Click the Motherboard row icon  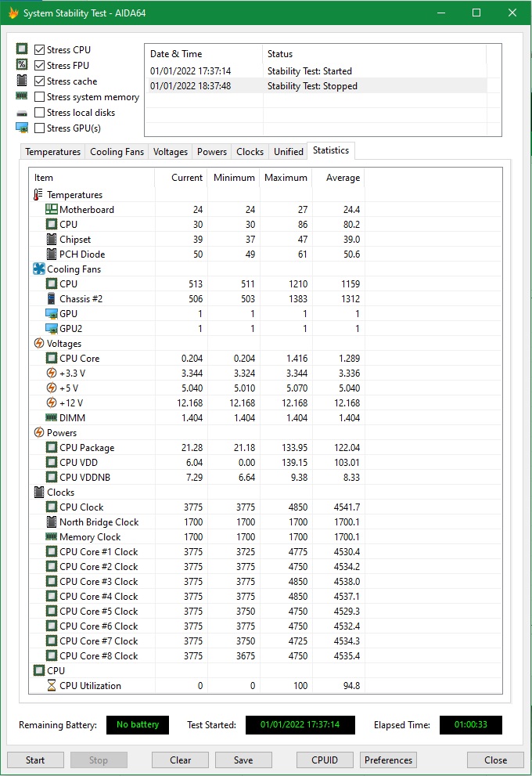(52, 209)
